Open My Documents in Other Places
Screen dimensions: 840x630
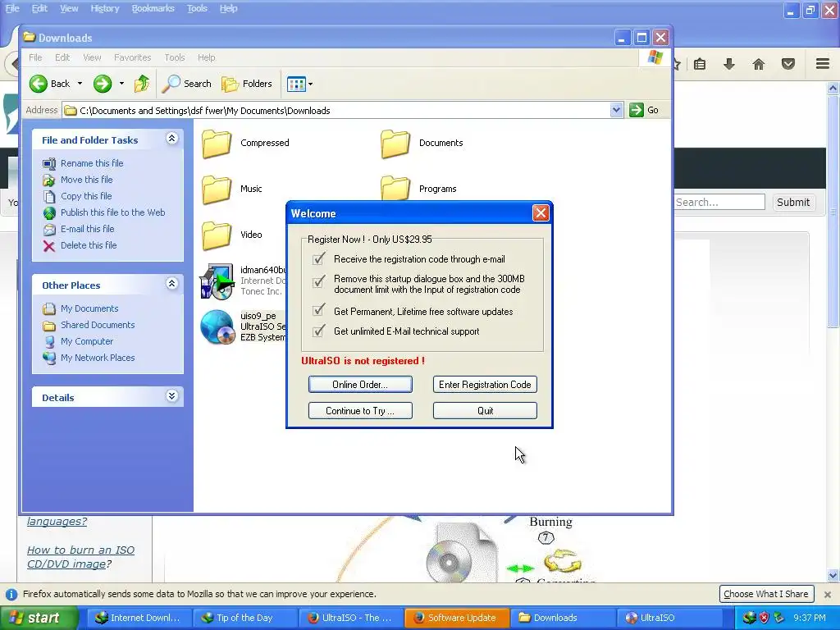click(89, 308)
